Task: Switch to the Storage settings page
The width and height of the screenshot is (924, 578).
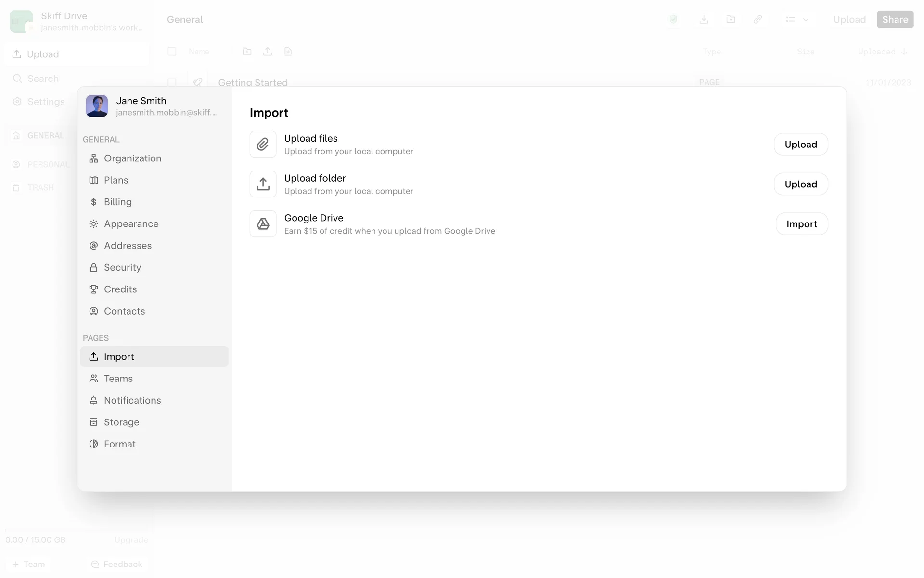Action: click(121, 422)
